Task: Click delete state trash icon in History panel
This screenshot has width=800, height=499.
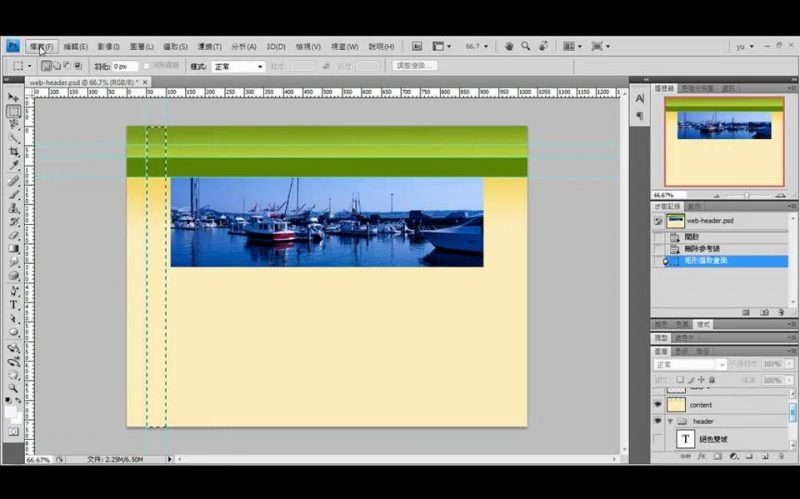Action: click(x=781, y=312)
